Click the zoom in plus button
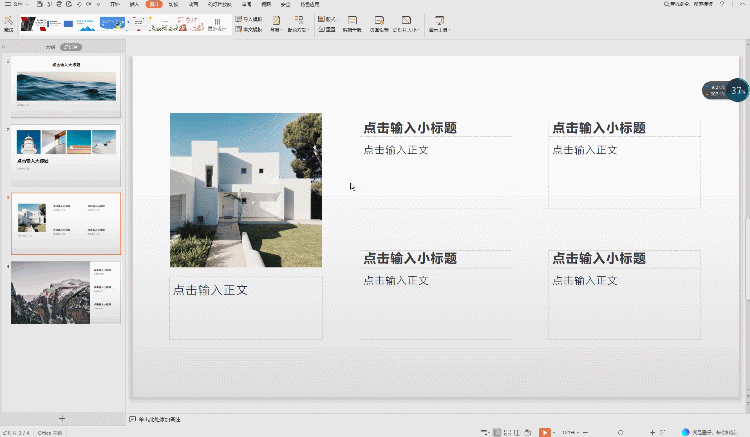Image resolution: width=750 pixels, height=437 pixels. tap(652, 432)
